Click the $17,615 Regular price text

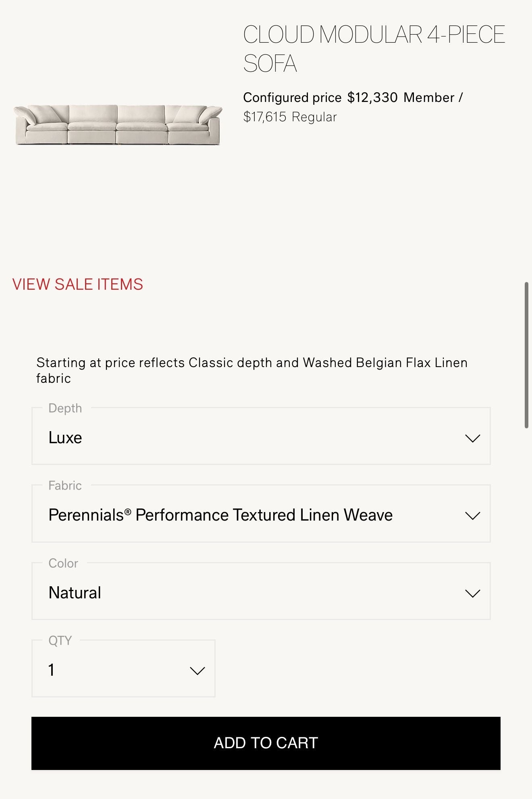coord(290,117)
